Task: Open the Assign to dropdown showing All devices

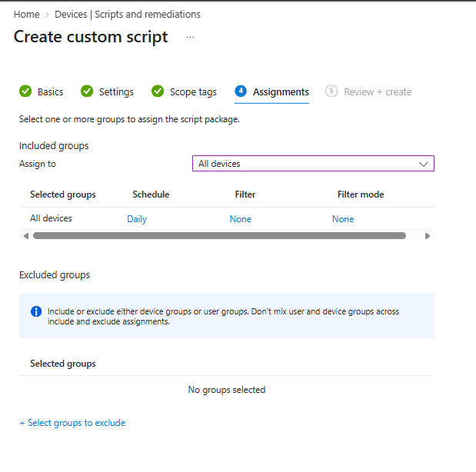Action: tap(313, 164)
